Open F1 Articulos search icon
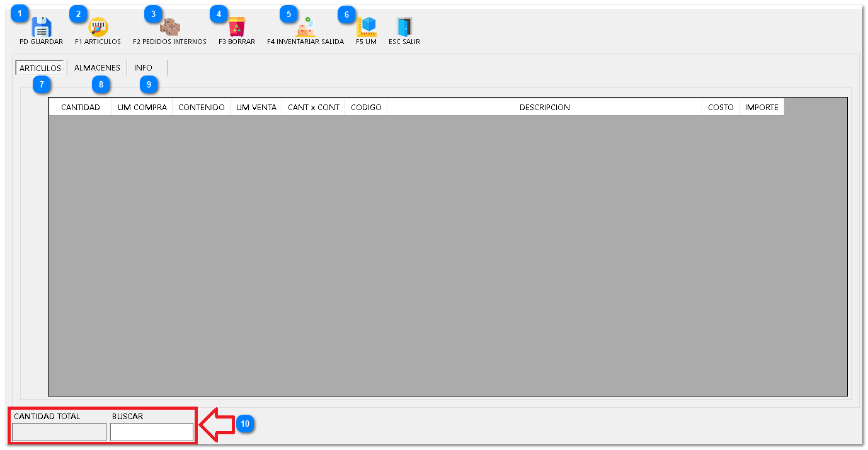The height and width of the screenshot is (450, 868). click(98, 27)
